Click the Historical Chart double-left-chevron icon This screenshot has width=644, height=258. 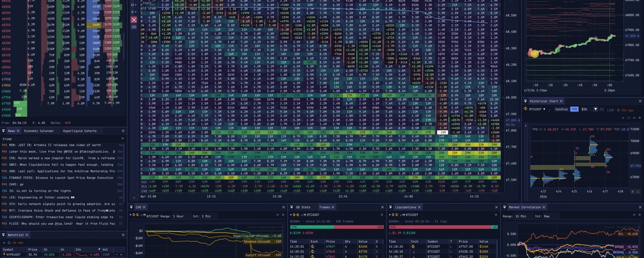click(602, 109)
